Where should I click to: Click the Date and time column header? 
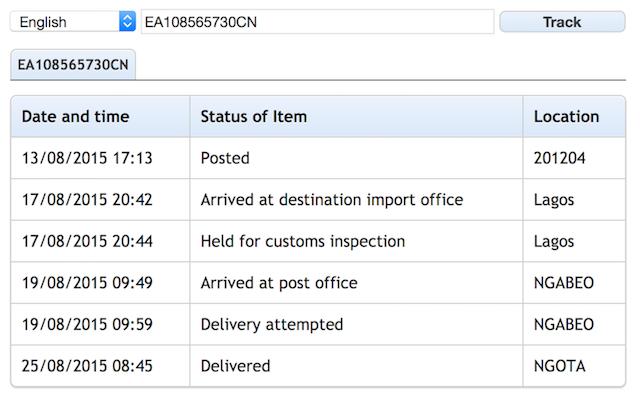tap(76, 117)
